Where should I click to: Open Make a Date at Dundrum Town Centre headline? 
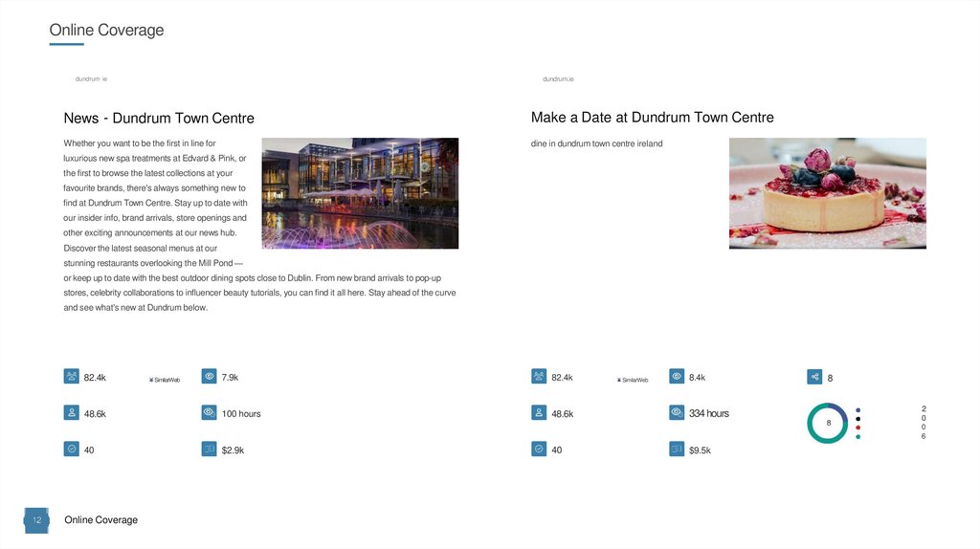tap(652, 118)
